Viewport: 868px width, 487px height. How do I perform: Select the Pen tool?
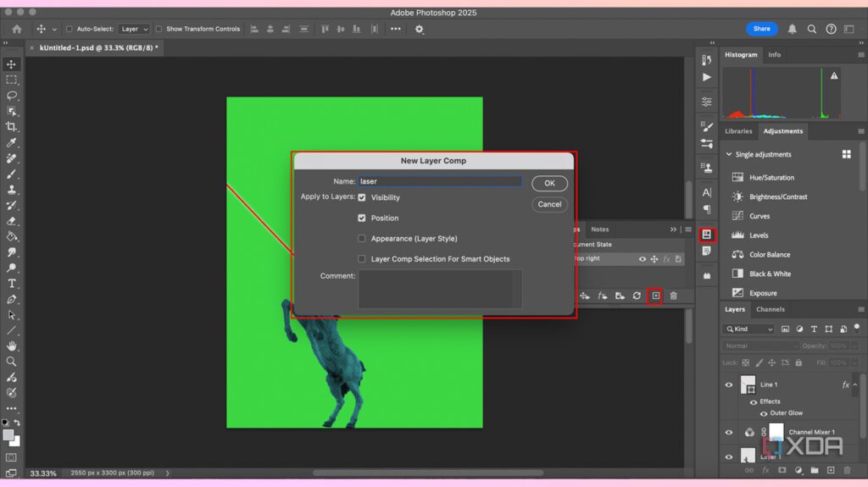(x=11, y=299)
